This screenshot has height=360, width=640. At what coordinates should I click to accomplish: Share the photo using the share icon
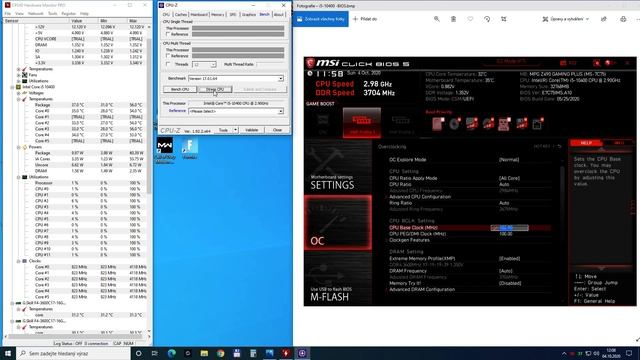(603, 19)
